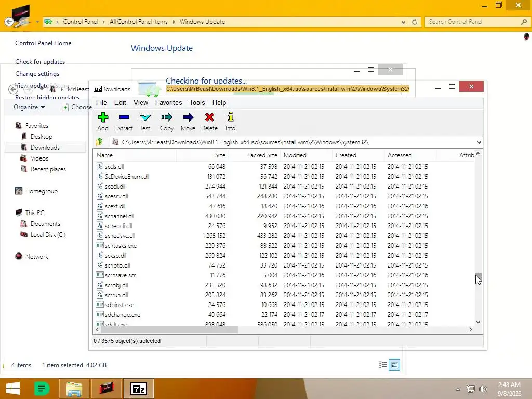532x399 pixels.
Task: Sort by Packed Size column header
Action: click(255, 155)
